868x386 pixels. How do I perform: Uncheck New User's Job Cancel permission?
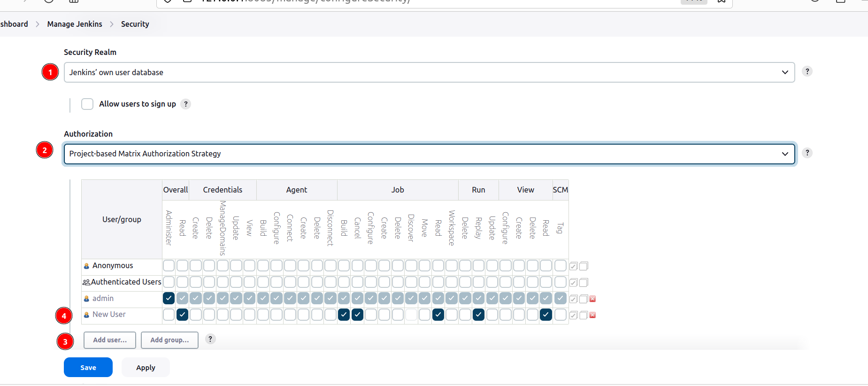(357, 315)
